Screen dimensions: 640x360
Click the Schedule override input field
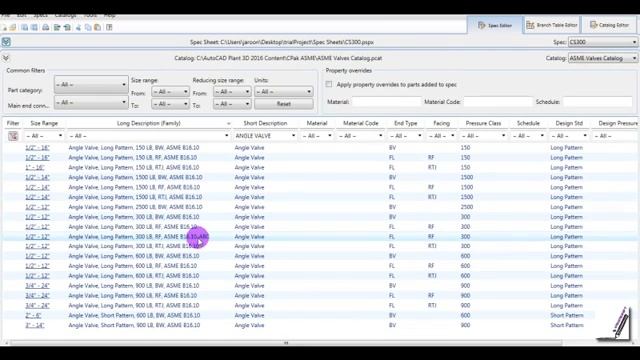point(598,102)
